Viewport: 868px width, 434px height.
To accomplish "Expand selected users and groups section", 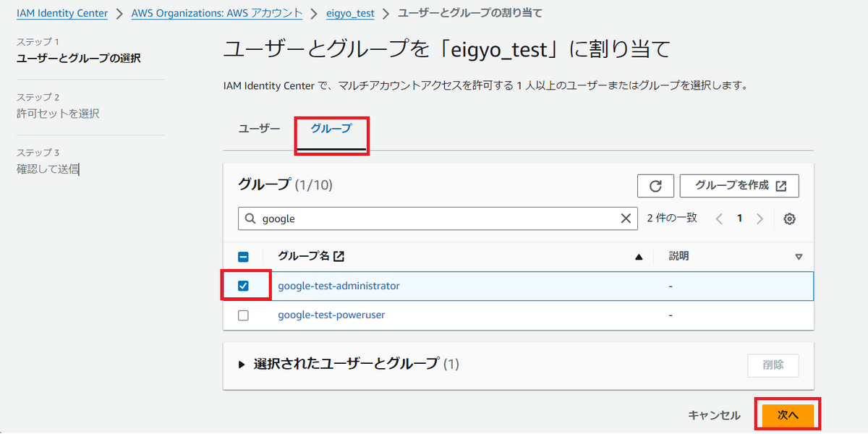I will 242,365.
